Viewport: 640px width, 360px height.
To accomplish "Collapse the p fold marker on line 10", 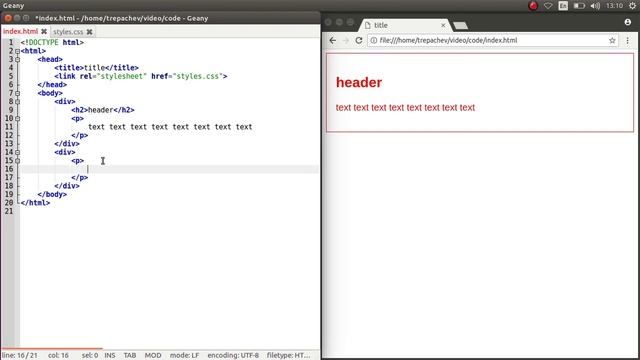I will tap(17, 119).
